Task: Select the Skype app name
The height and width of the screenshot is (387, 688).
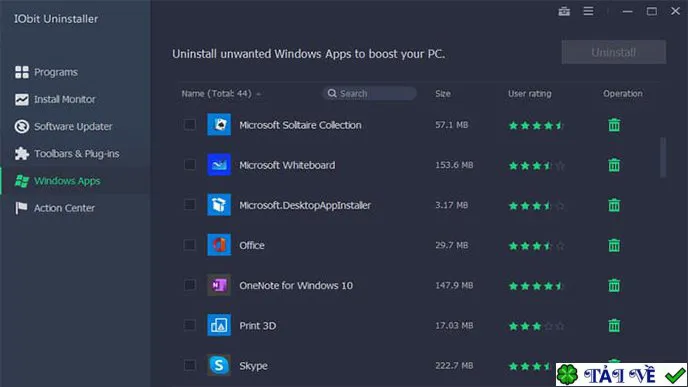Action: 253,366
